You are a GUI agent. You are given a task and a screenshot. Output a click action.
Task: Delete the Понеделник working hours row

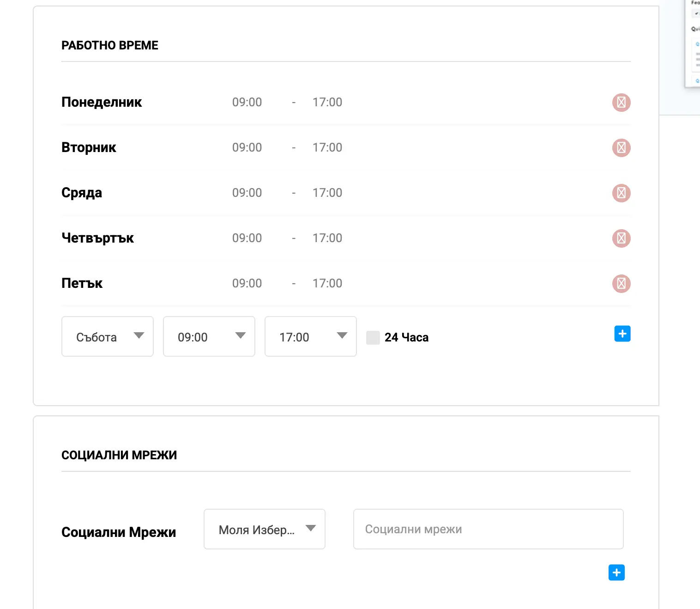click(x=621, y=102)
